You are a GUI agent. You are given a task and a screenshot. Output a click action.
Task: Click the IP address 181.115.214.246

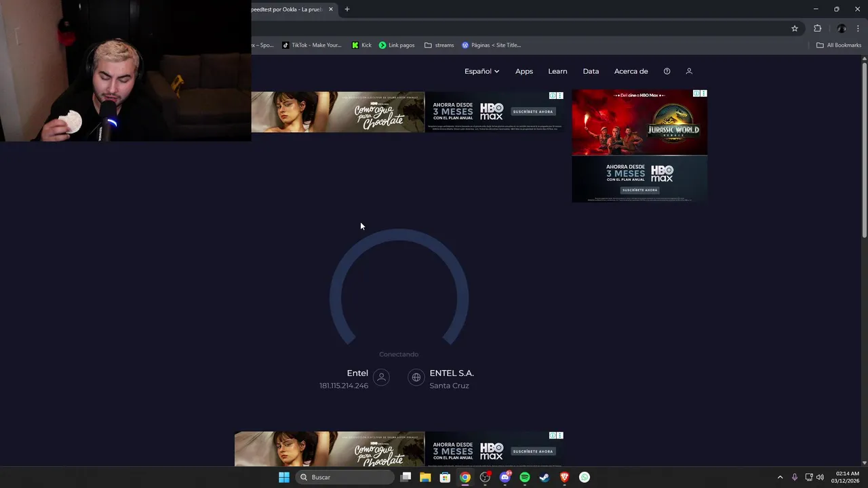[x=344, y=386]
